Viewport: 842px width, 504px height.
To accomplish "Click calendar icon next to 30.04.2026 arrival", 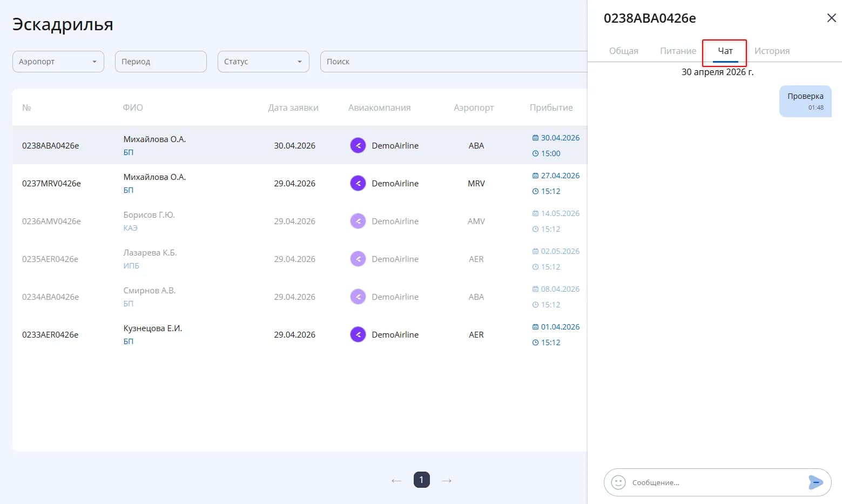I will 535,138.
